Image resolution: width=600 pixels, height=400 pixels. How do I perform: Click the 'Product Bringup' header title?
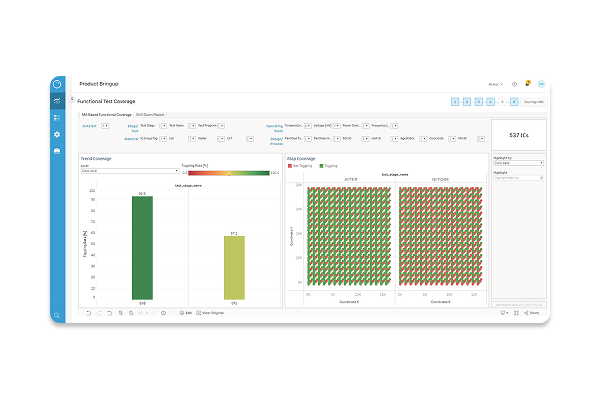(x=99, y=84)
